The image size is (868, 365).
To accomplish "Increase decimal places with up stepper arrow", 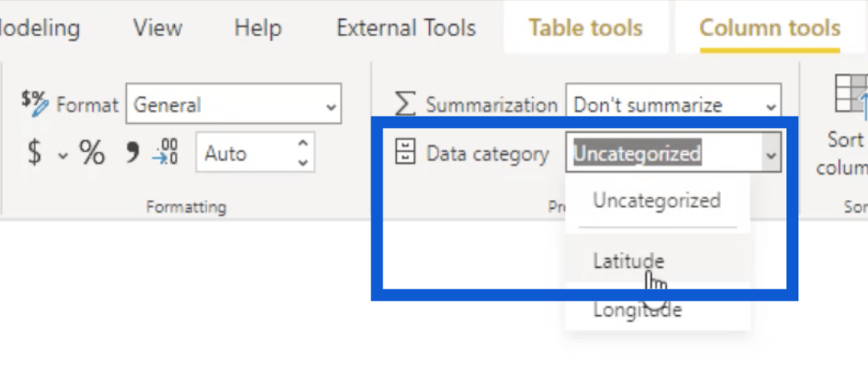I will (303, 143).
